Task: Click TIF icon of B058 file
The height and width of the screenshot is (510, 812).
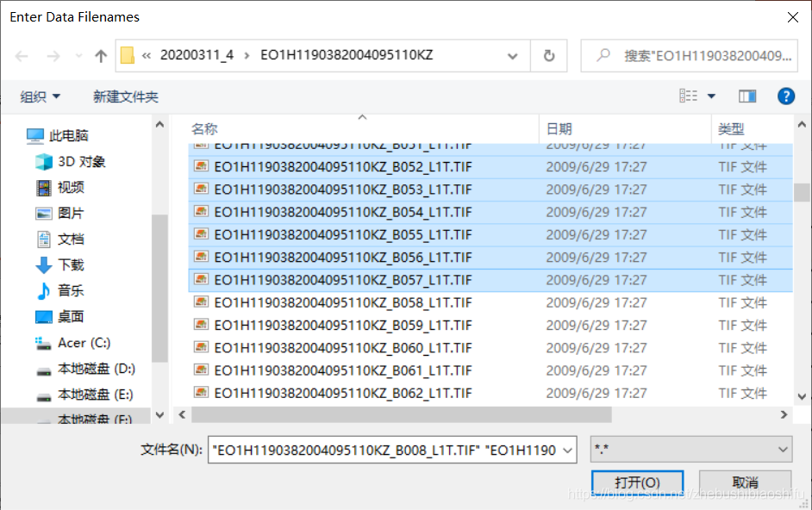Action: click(x=201, y=302)
